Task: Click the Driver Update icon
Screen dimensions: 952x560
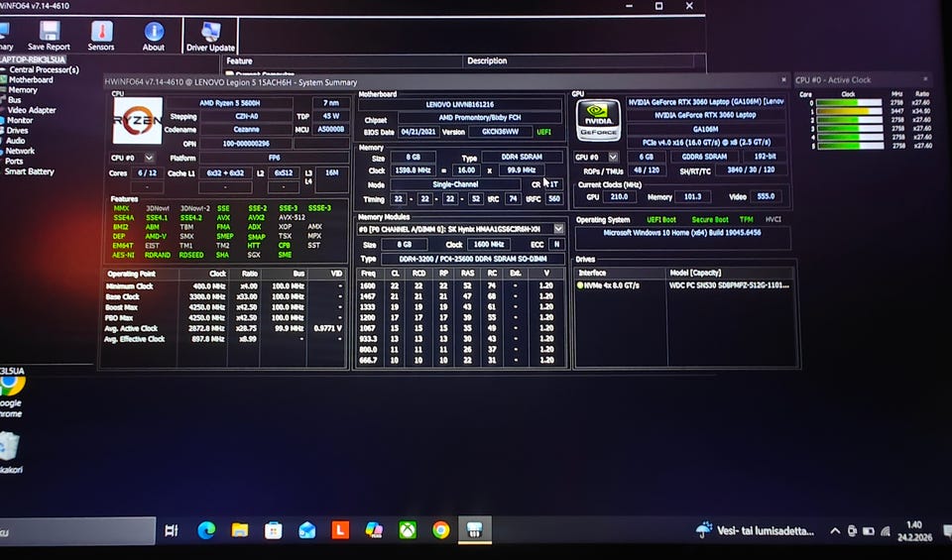Action: [x=210, y=36]
